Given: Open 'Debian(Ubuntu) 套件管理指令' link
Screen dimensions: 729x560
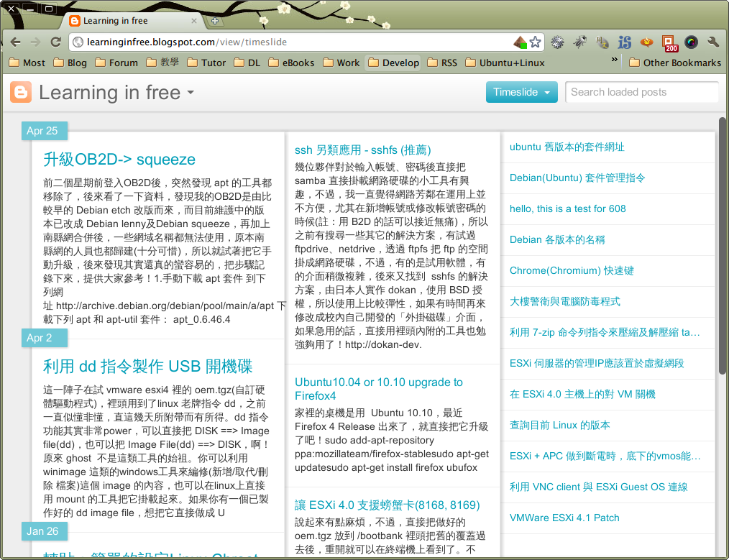Looking at the screenshot, I should tap(577, 178).
